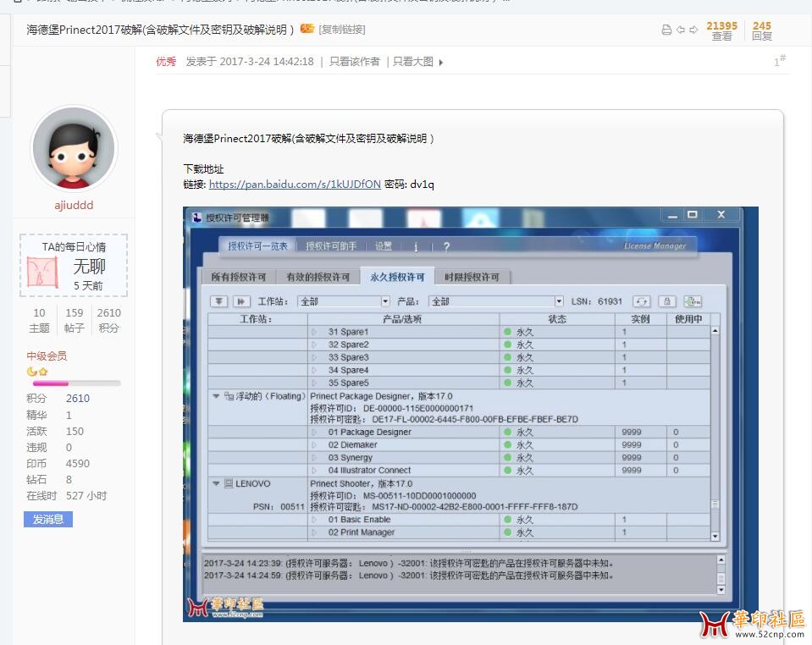812x645 pixels.
Task: Go to previous thread arrow icon
Action: tap(681, 30)
